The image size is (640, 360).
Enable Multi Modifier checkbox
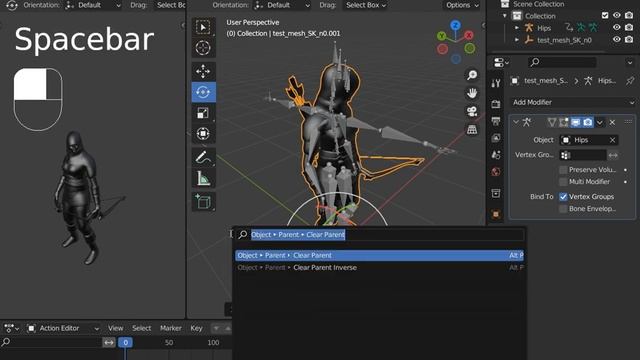coord(563,182)
